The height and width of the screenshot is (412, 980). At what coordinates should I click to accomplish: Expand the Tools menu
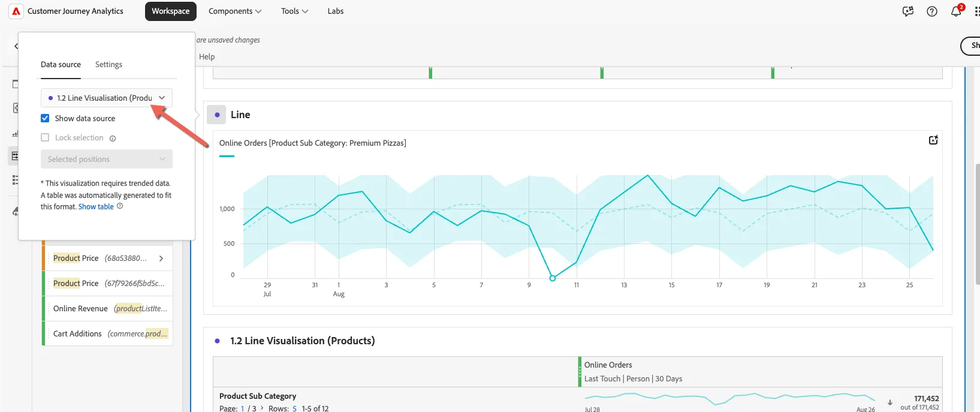coord(295,11)
